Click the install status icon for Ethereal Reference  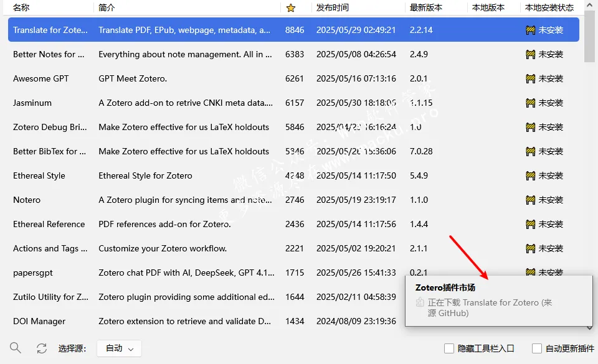pyautogui.click(x=531, y=224)
